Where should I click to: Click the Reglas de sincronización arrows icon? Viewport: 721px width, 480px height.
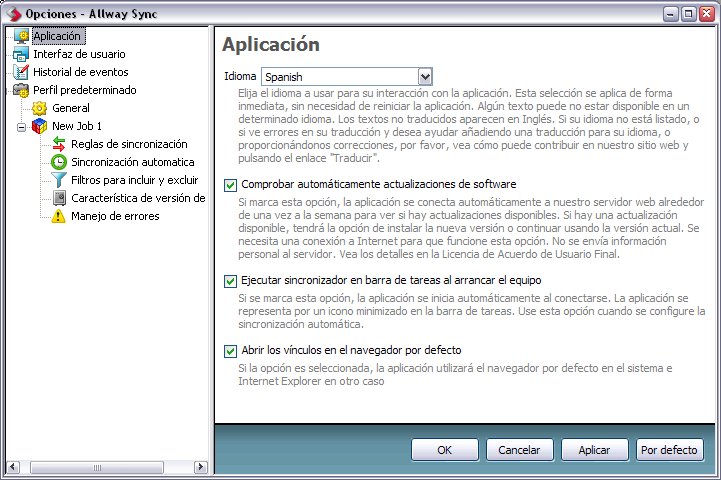(x=59, y=144)
